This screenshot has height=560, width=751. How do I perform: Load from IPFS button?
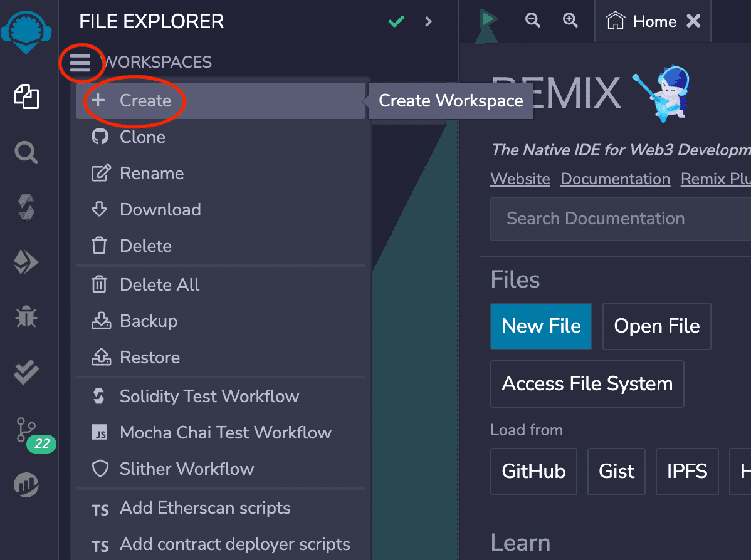pyautogui.click(x=687, y=472)
